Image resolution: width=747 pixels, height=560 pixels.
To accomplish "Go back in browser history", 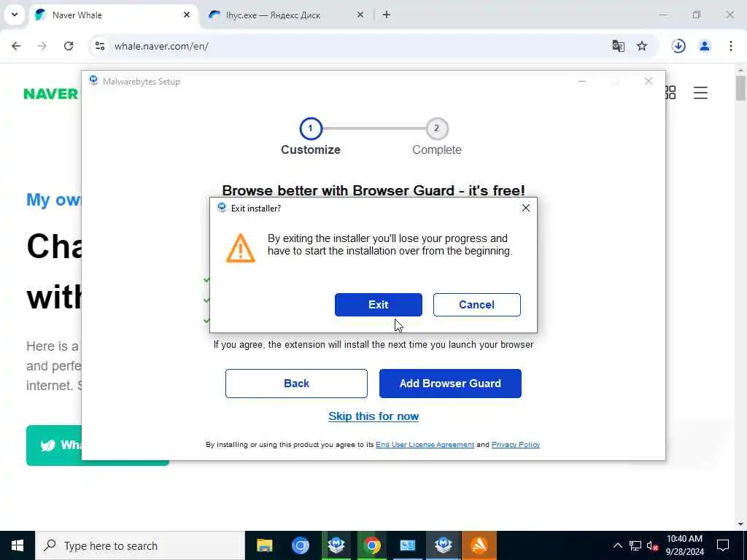I will [x=16, y=46].
